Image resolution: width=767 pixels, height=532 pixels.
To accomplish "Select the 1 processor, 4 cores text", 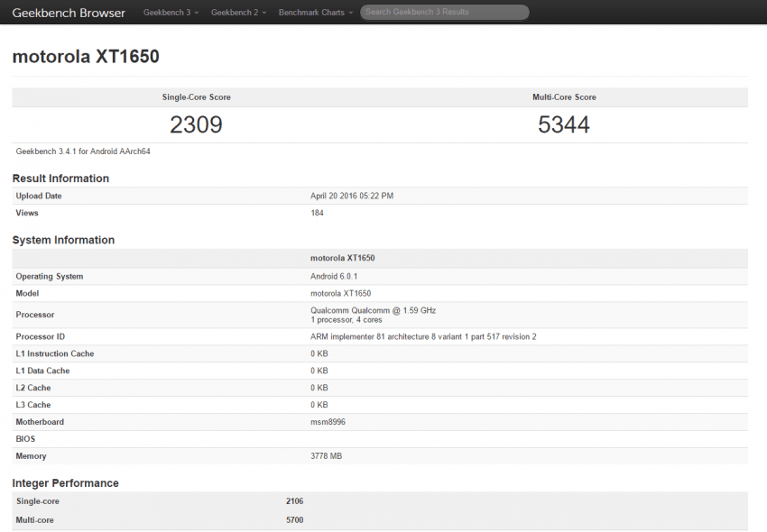I will point(347,320).
